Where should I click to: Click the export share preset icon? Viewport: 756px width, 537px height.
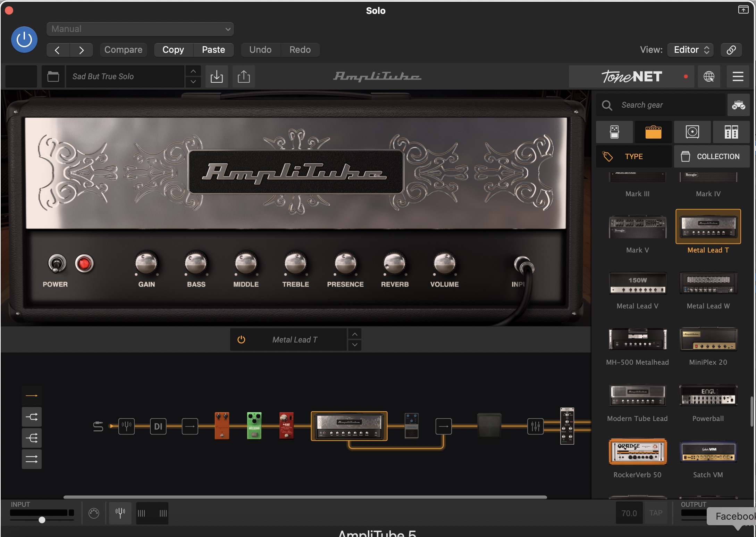pyautogui.click(x=244, y=76)
